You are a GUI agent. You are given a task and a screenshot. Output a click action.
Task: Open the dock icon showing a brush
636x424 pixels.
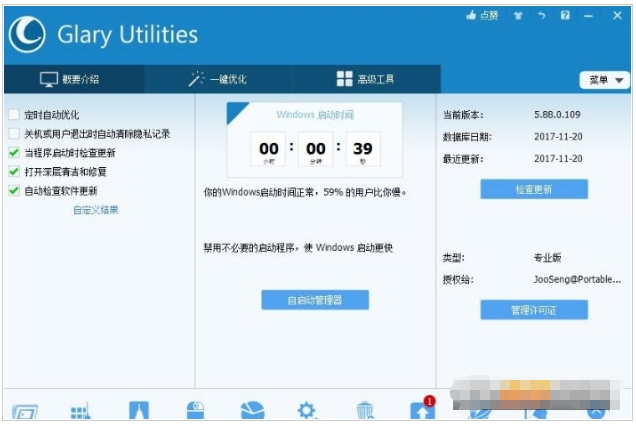pyautogui.click(x=139, y=410)
